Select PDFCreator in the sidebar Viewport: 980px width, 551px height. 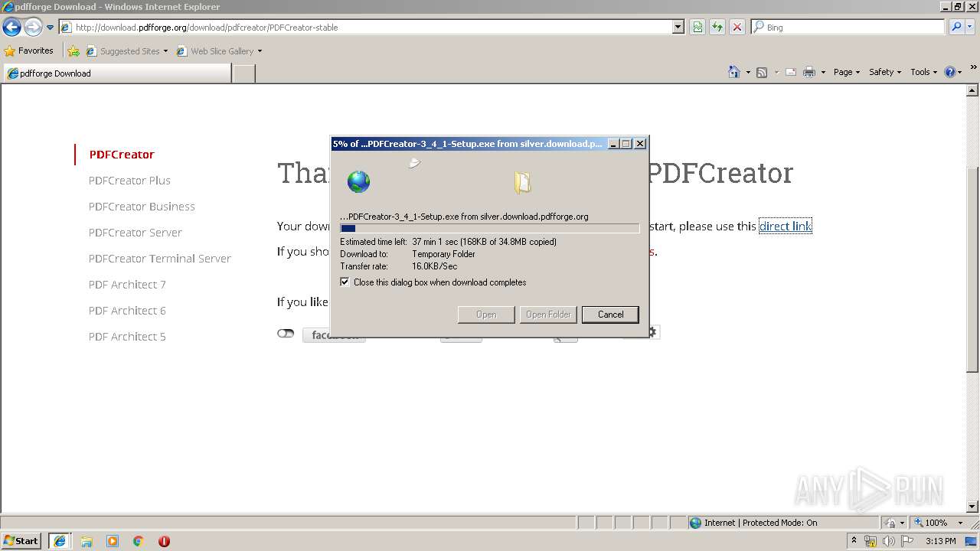point(122,155)
